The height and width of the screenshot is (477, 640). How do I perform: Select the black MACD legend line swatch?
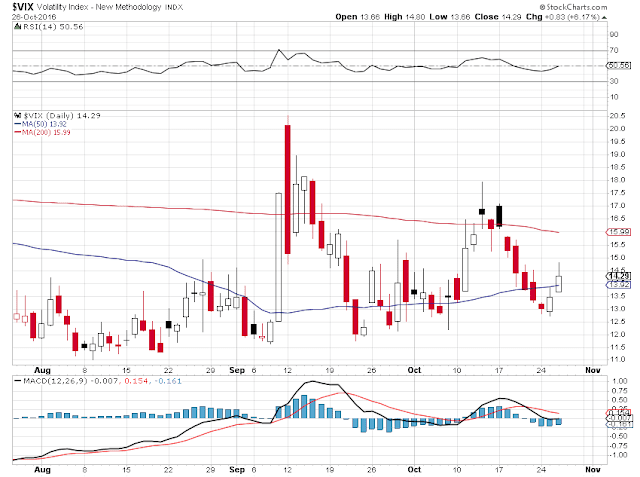click(x=18, y=381)
